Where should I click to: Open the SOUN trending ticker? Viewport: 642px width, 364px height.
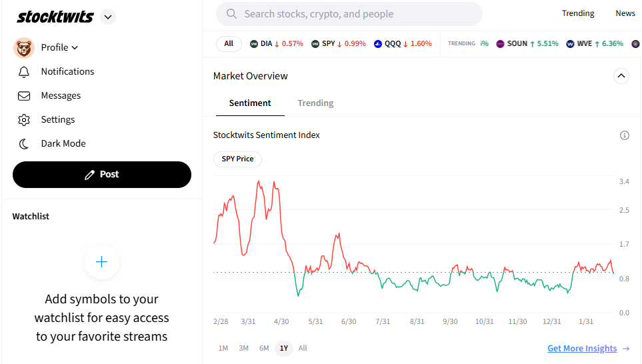point(527,44)
